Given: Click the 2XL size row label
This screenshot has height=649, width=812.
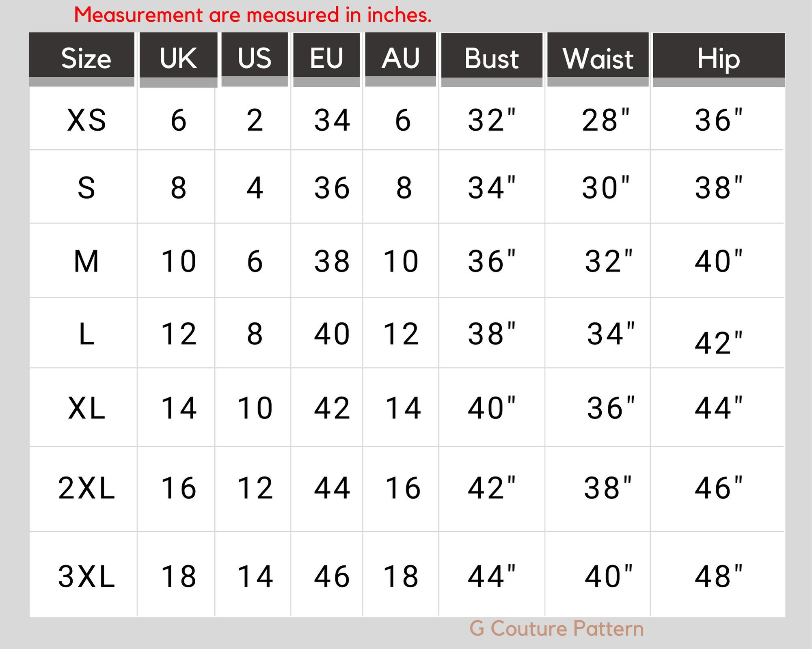Looking at the screenshot, I should coord(86,488).
